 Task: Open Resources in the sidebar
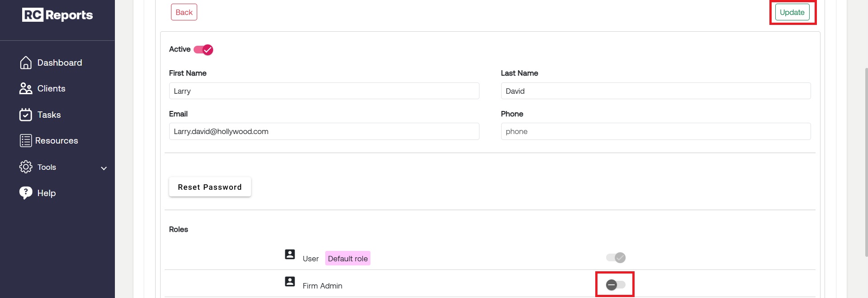pos(57,140)
